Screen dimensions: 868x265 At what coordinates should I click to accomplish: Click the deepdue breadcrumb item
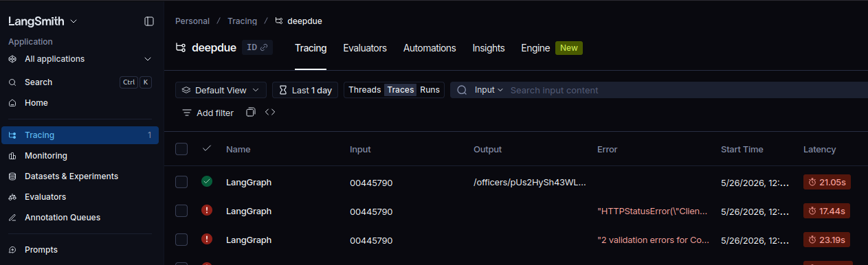coord(298,21)
